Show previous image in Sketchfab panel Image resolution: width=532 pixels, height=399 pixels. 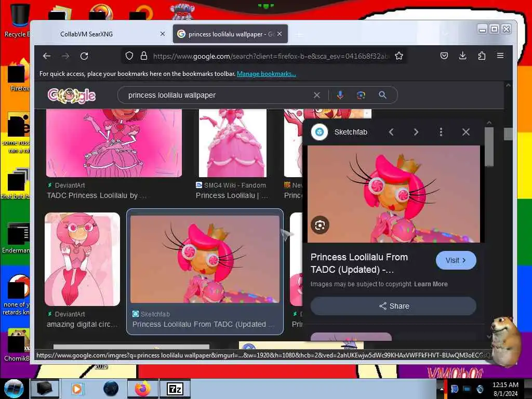click(391, 132)
